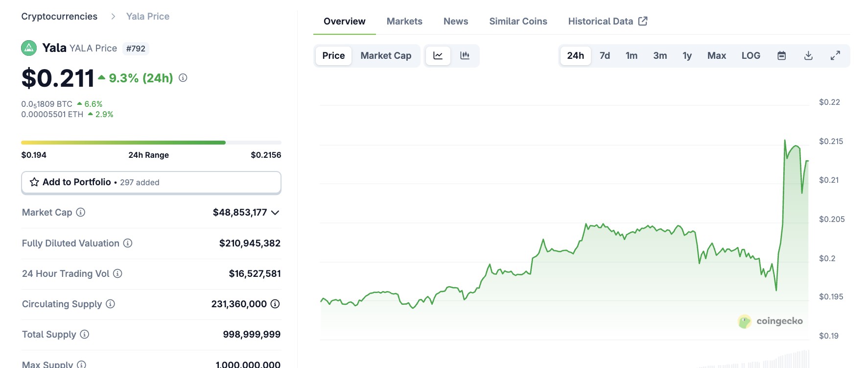Click the price spike on the chart line
Image resolution: width=868 pixels, height=368 pixels.
point(785,141)
